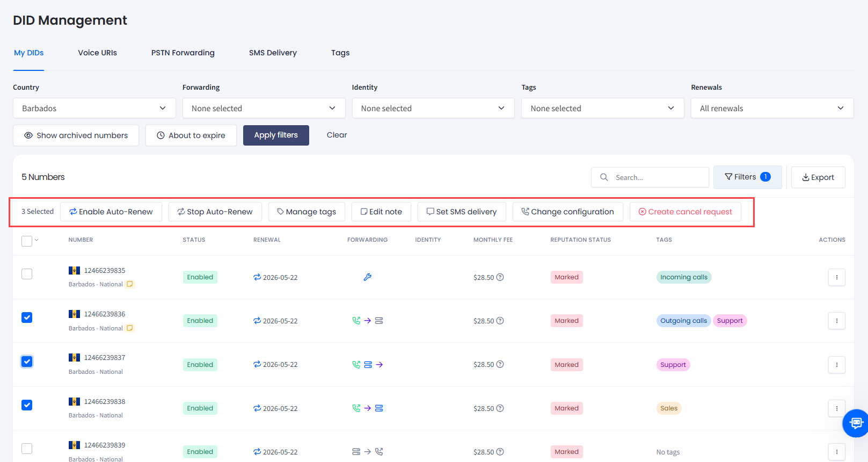This screenshot has width=868, height=462.
Task: Click fee info icon for 12466239839
Action: [500, 452]
